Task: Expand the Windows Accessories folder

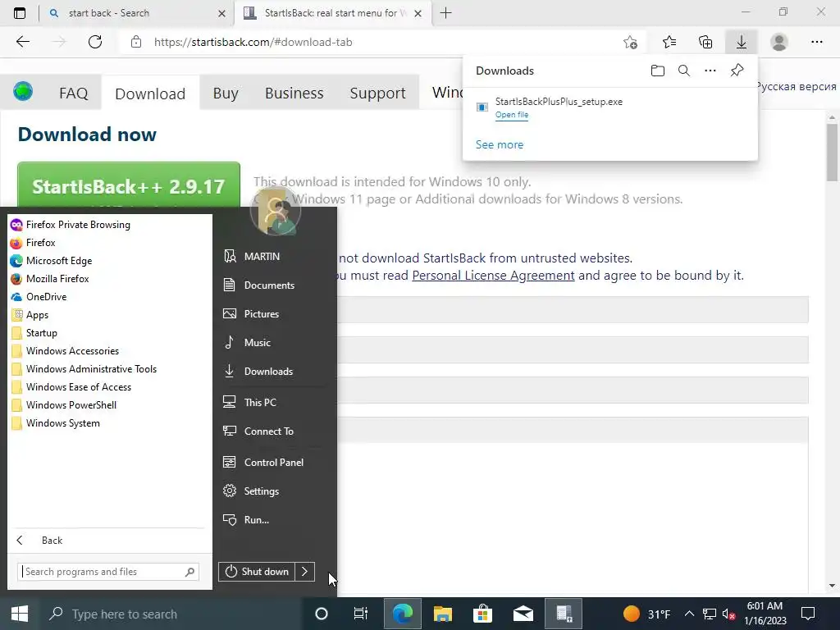Action: [x=72, y=351]
